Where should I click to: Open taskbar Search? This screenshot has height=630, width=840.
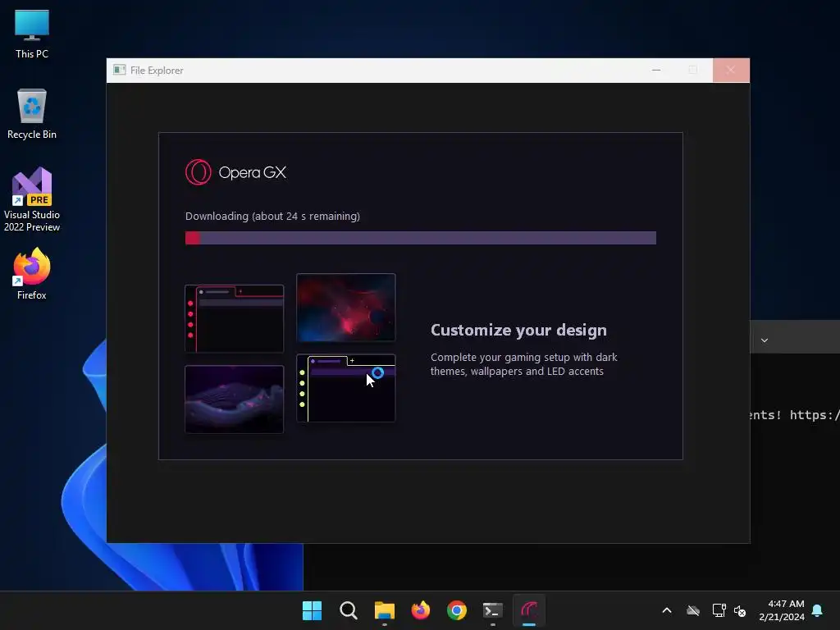tap(348, 610)
